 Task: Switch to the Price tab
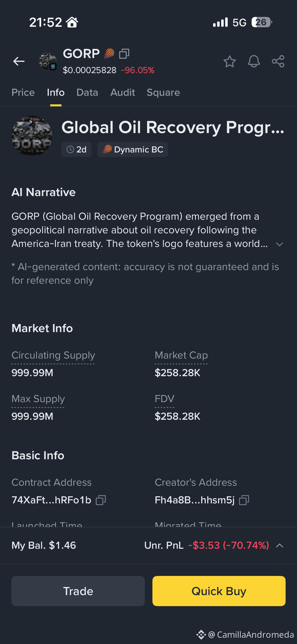23,93
